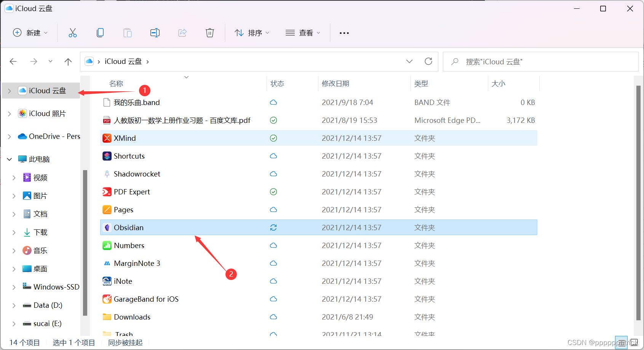Click the XMind folder icon
This screenshot has height=350, width=644.
point(107,138)
